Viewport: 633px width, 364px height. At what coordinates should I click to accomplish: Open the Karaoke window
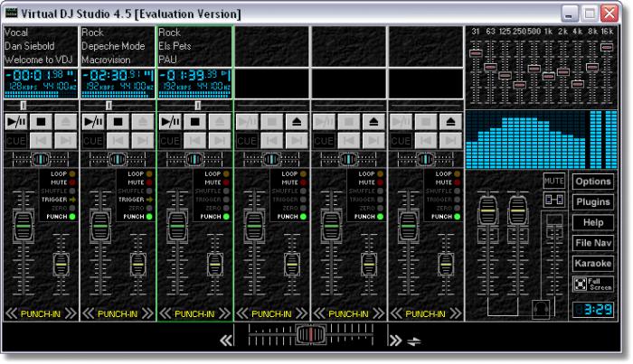pyautogui.click(x=592, y=263)
